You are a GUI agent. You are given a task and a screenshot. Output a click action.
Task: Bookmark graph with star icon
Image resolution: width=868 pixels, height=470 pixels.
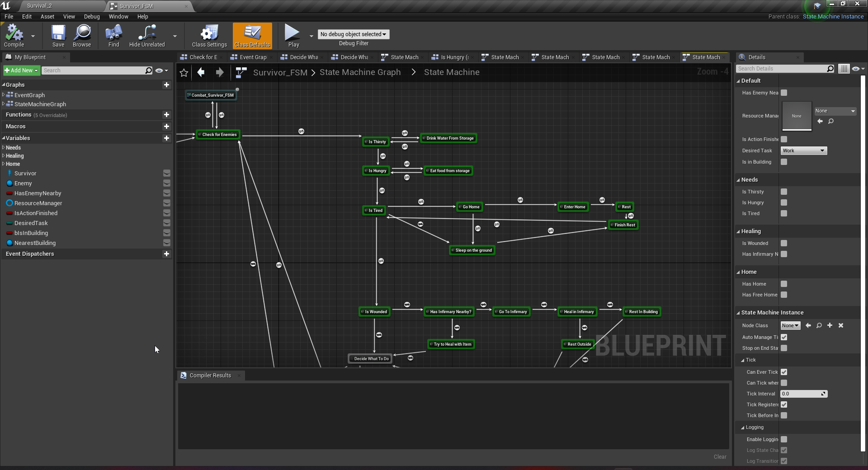tap(184, 72)
